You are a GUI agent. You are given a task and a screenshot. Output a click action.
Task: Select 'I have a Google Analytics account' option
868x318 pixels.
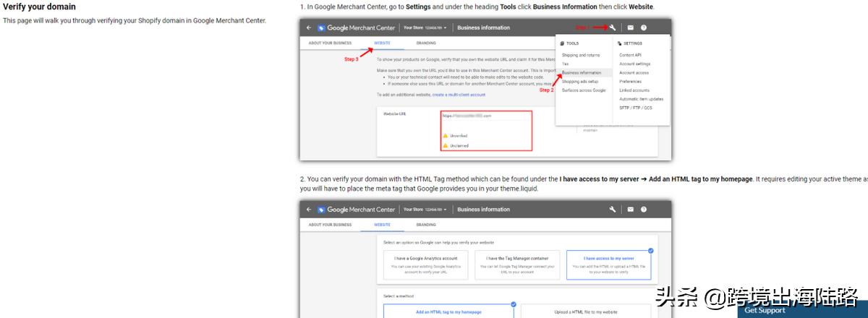click(x=425, y=267)
